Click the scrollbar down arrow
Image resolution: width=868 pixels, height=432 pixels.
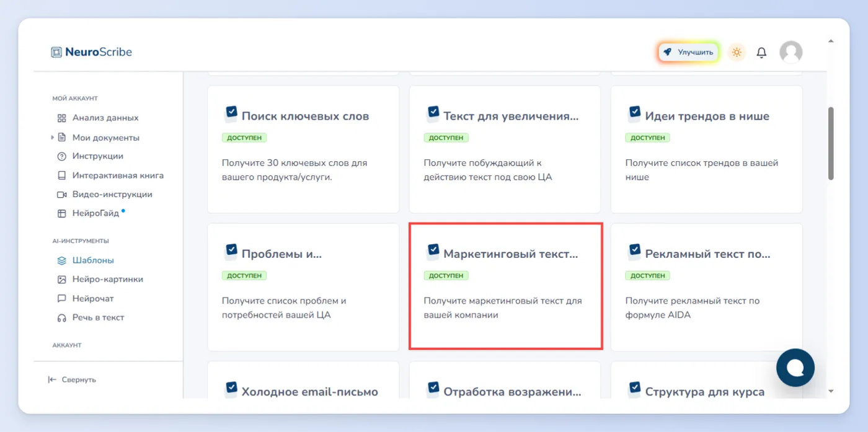(x=831, y=391)
